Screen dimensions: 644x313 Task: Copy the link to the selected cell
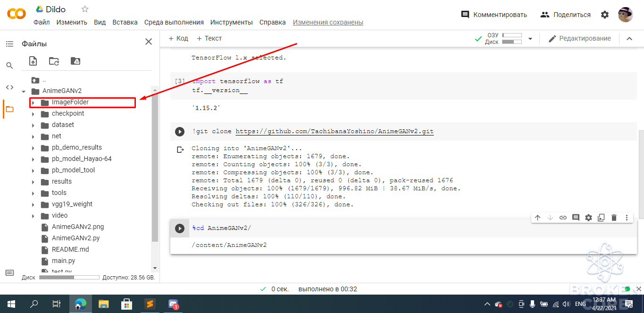coord(563,218)
